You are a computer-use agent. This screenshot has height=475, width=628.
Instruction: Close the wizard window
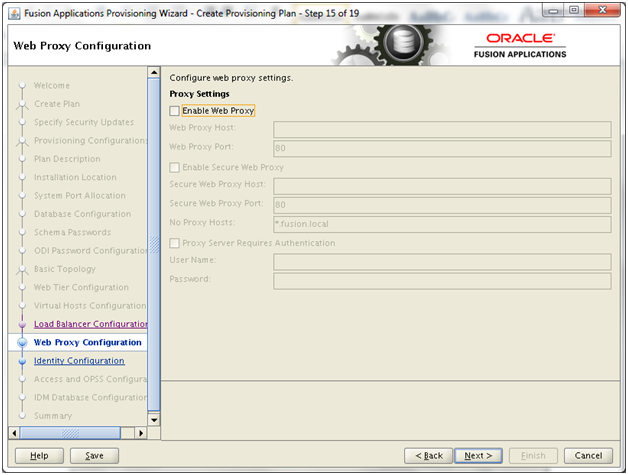tap(602, 10)
